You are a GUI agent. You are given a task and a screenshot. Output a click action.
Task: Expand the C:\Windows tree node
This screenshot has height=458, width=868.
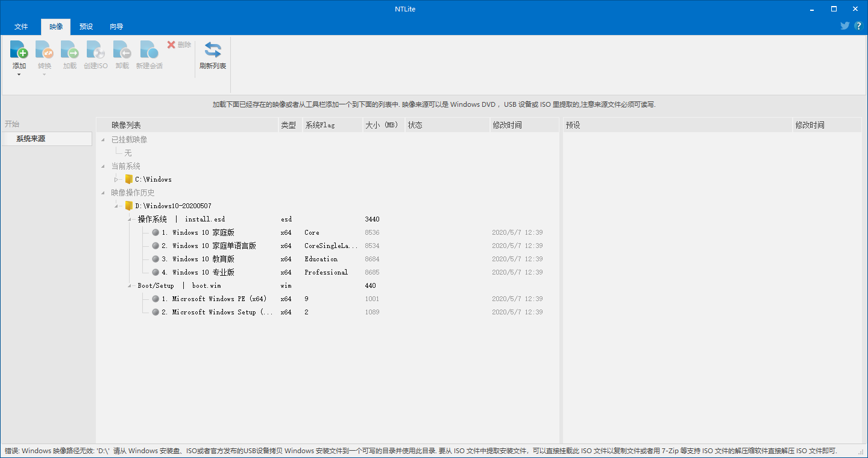[117, 179]
